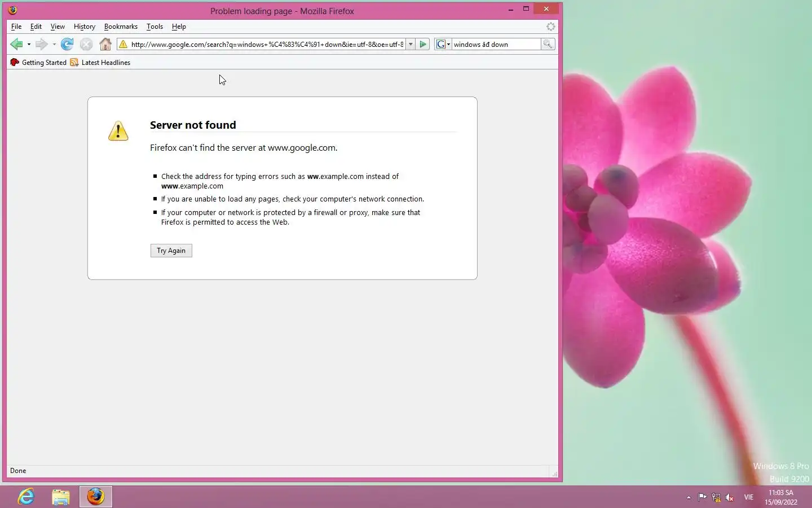Click the activity throbber icon
The height and width of the screenshot is (508, 812).
(x=551, y=27)
